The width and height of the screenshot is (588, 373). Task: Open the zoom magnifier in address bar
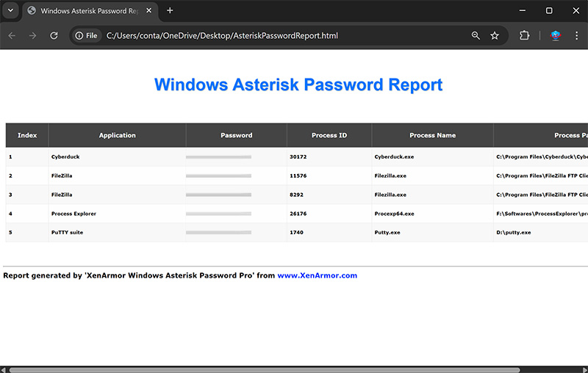click(x=476, y=35)
